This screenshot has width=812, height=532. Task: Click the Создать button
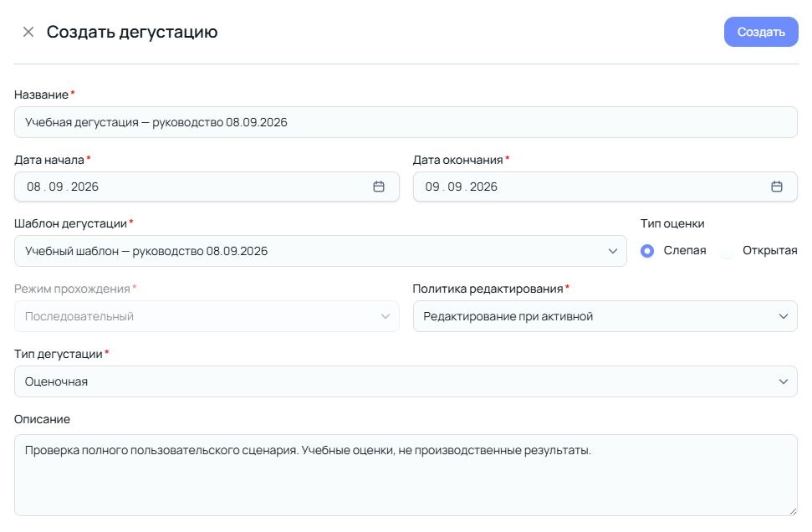click(761, 32)
